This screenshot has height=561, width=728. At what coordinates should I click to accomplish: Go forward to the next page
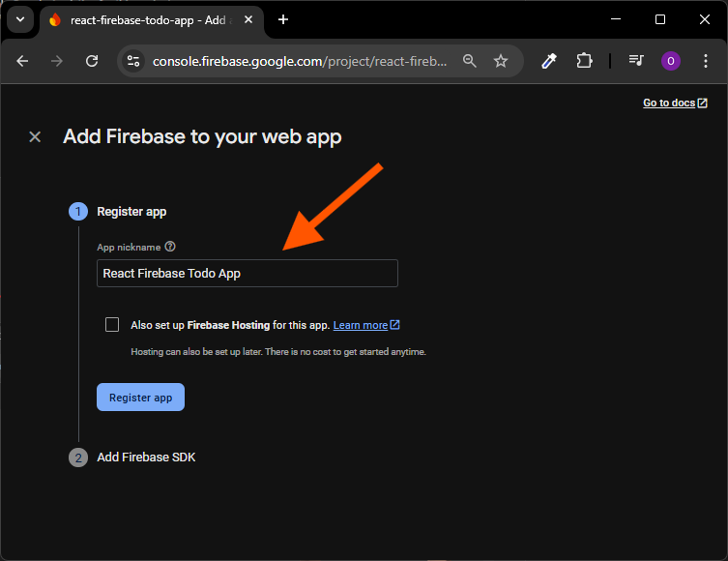click(57, 61)
